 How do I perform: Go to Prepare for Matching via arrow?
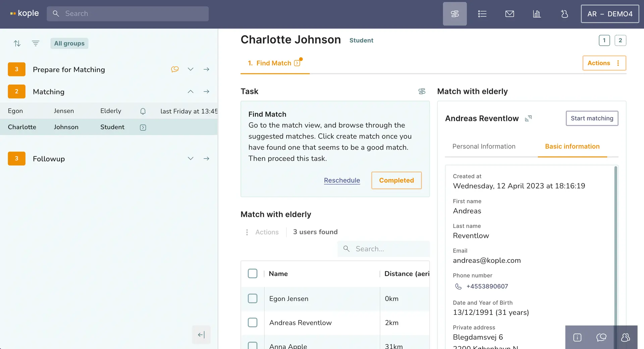[x=206, y=69]
